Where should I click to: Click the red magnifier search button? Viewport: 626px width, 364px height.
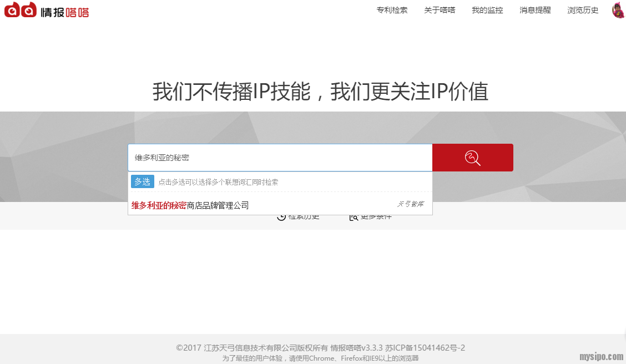[472, 158]
